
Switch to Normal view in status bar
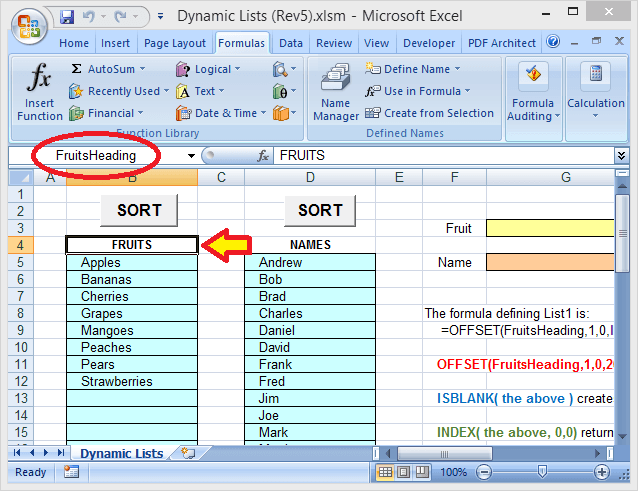(385, 472)
